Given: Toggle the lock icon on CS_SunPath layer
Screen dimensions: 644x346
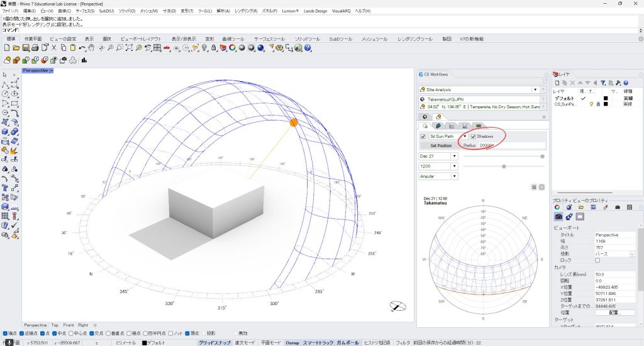Looking at the screenshot, I should [598, 104].
